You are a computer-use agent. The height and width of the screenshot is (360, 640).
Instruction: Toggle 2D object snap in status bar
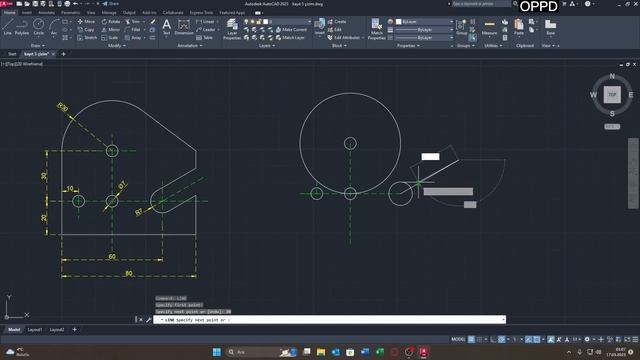(537, 340)
